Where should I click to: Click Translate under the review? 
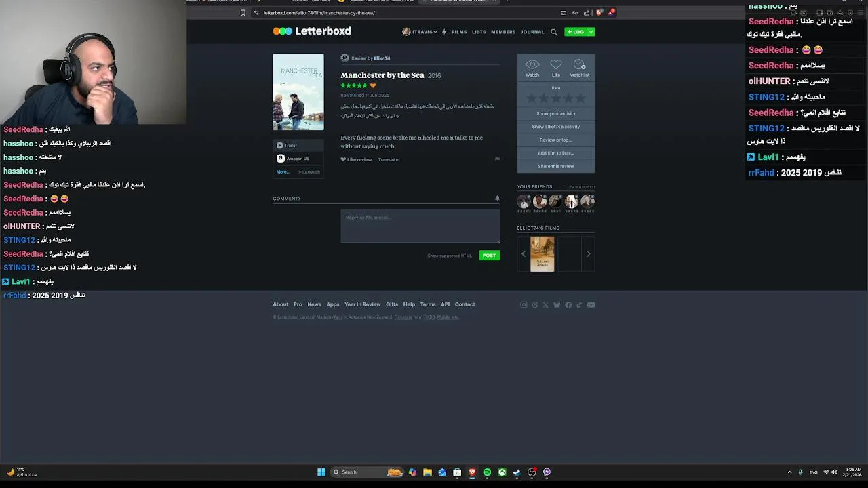[x=389, y=159]
